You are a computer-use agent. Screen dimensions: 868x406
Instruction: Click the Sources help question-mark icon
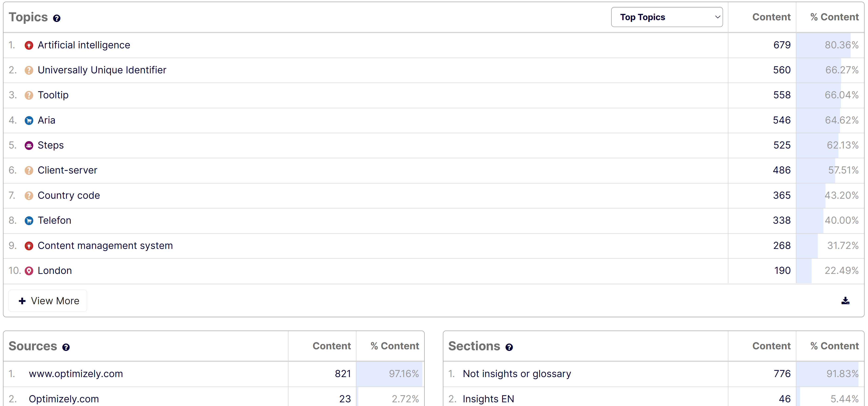click(x=66, y=347)
